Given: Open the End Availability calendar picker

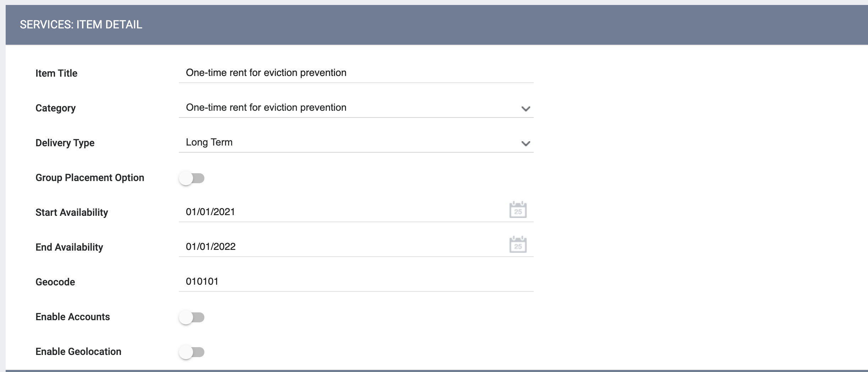Looking at the screenshot, I should pyautogui.click(x=518, y=245).
